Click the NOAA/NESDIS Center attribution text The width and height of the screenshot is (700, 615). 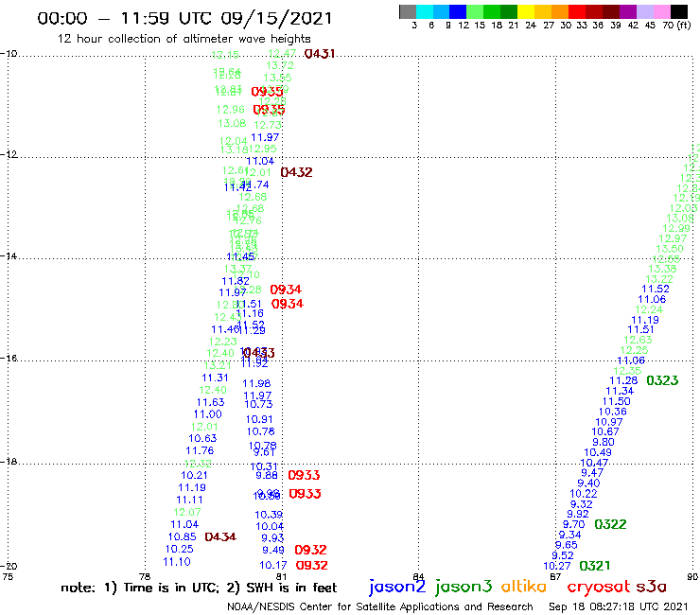click(380, 606)
